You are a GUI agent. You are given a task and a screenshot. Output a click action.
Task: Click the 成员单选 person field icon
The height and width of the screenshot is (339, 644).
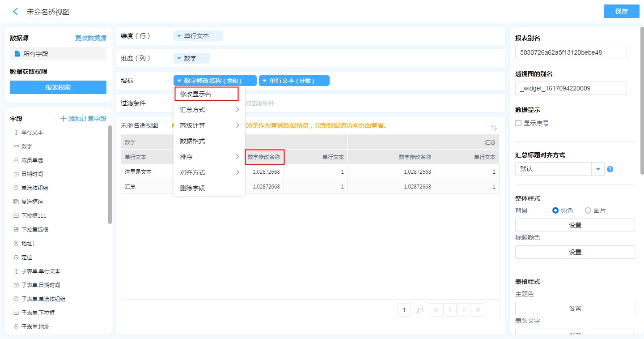click(x=16, y=160)
